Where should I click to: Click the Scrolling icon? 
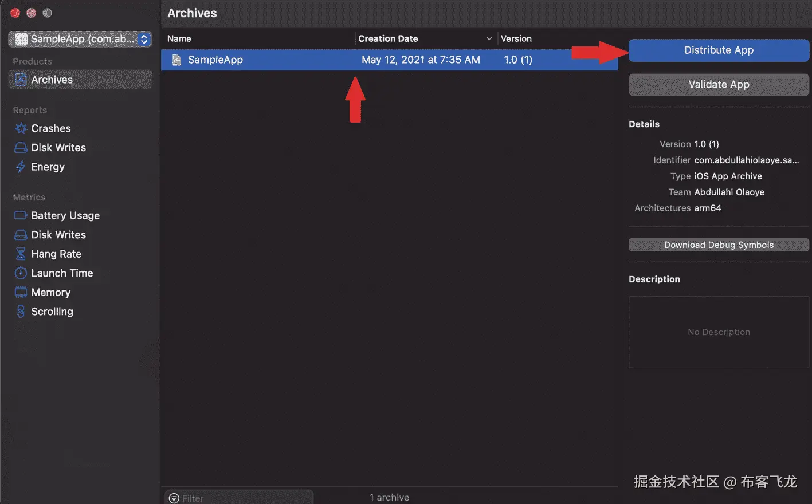click(x=21, y=312)
